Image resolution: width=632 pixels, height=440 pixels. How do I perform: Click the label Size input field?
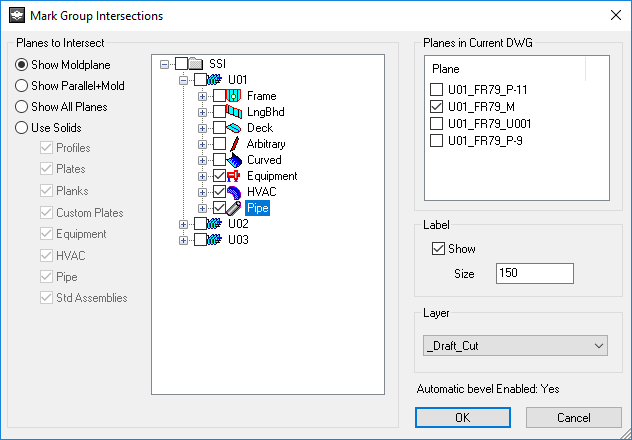coord(535,273)
